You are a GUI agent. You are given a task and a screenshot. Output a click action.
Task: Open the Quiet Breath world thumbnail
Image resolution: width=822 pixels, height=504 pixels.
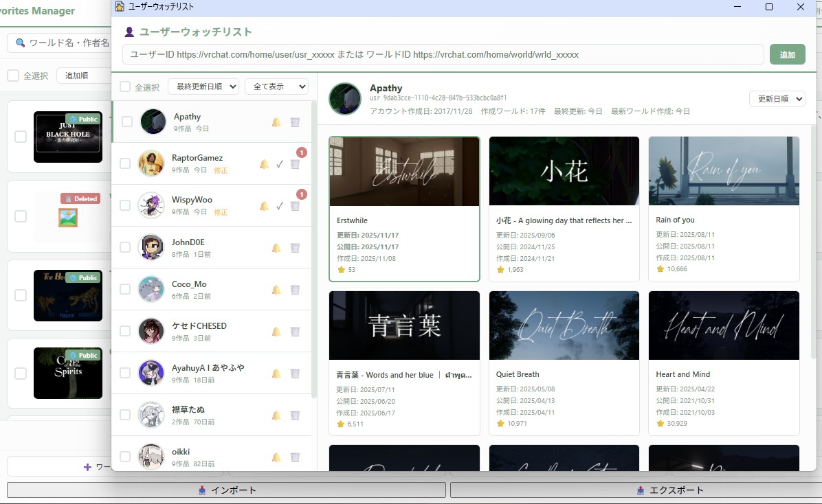564,325
